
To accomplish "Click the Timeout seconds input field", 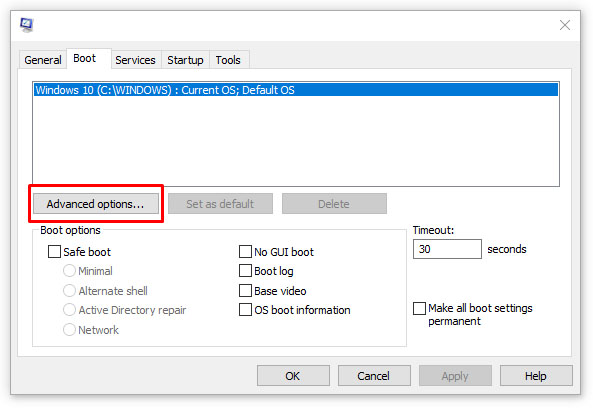I will coord(447,249).
